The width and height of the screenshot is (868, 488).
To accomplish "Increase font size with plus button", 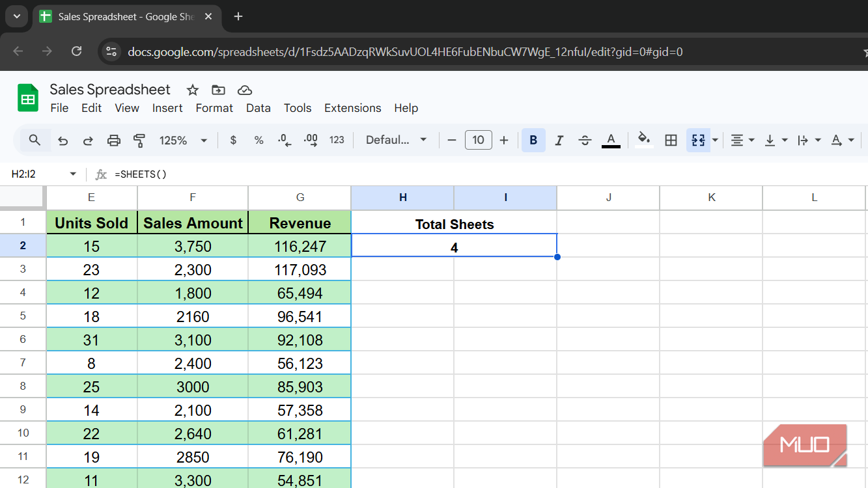I will (504, 140).
